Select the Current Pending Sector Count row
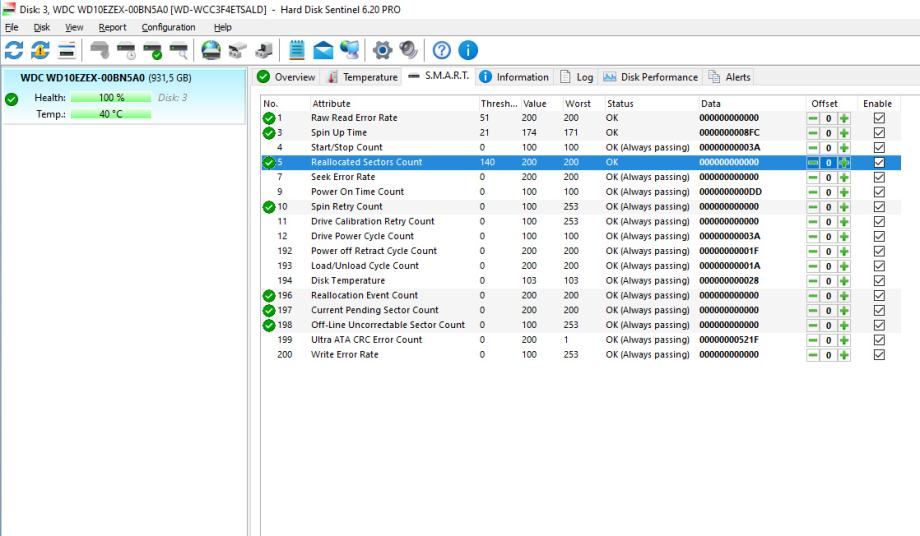 [x=375, y=310]
